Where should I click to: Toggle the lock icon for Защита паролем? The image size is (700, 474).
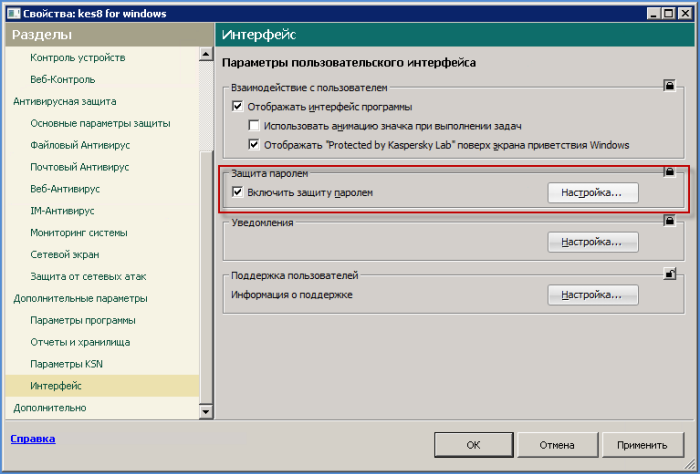coord(669,173)
